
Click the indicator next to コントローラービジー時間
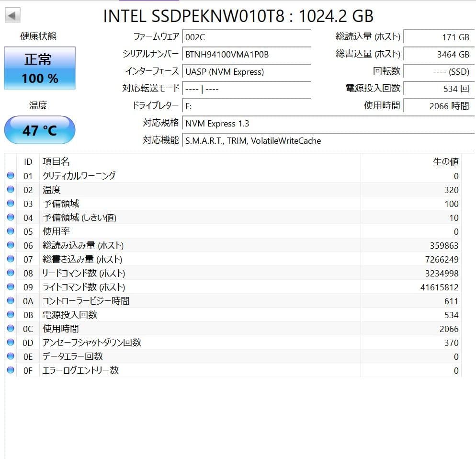coord(10,301)
